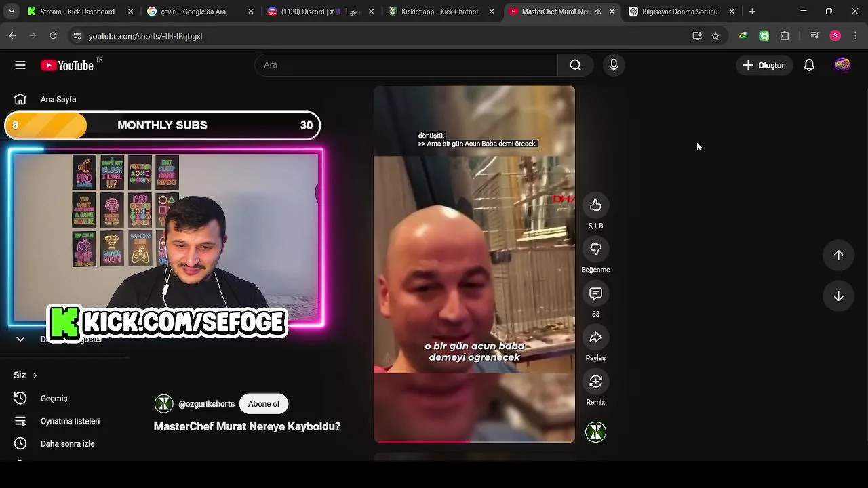
Task: Open the channel sound icon below Remix
Action: [595, 432]
